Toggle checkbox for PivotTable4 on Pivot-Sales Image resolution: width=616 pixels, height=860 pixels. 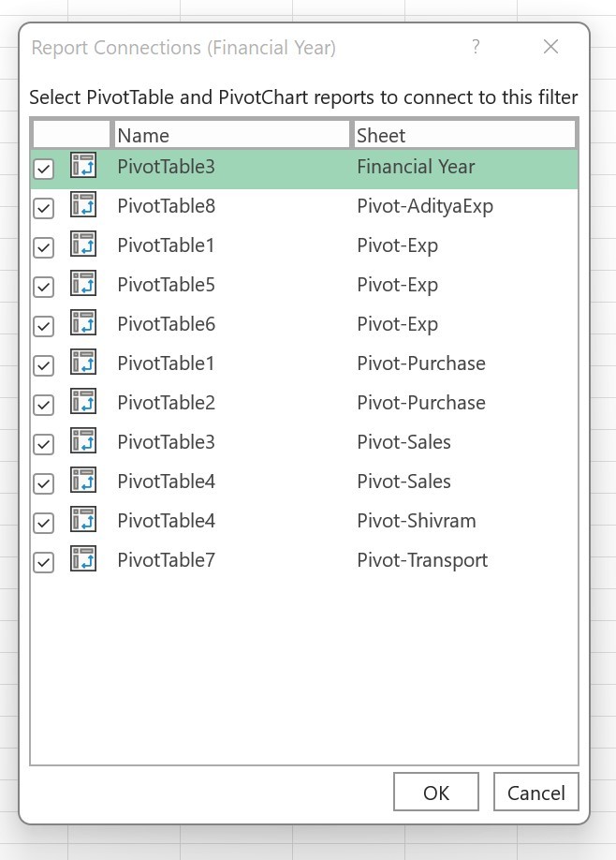click(43, 483)
